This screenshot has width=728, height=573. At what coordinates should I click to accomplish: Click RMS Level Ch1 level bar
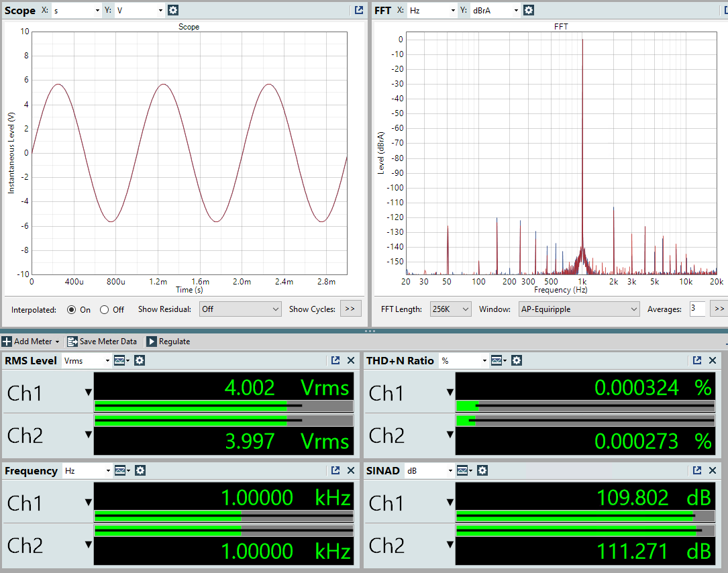[x=223, y=405]
